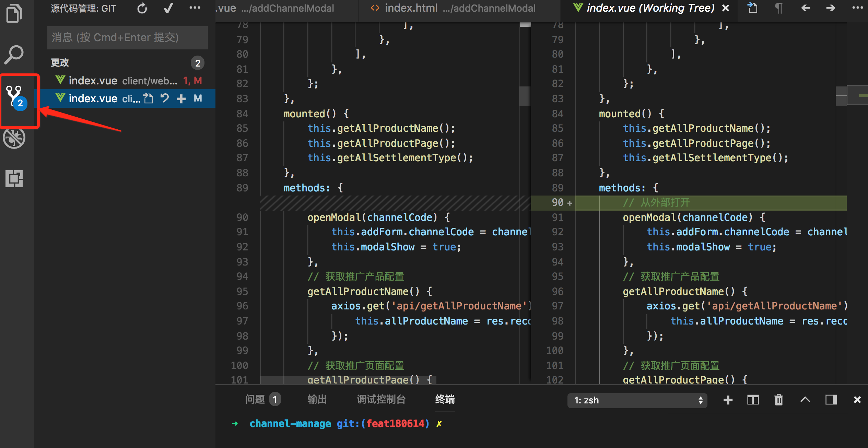Click added line 90 comment 从外部打开
Image resolution: width=868 pixels, height=448 pixels.
pos(656,202)
